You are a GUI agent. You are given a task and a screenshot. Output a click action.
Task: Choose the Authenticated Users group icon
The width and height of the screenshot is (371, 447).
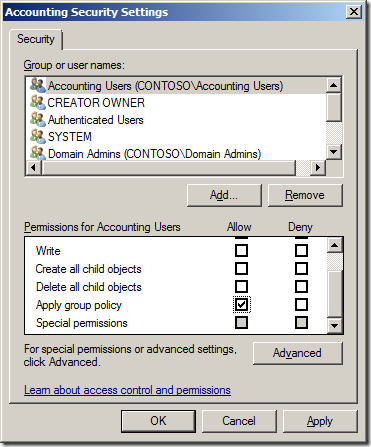pyautogui.click(x=37, y=119)
